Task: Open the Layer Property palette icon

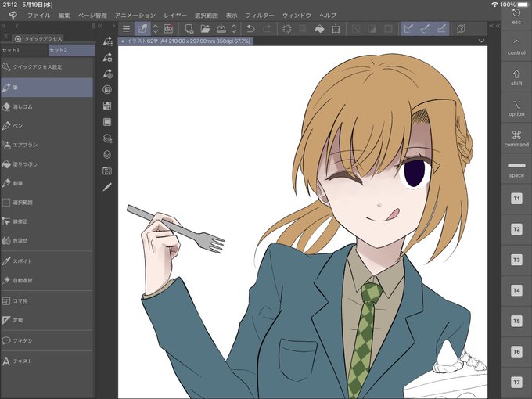Action: click(107, 138)
